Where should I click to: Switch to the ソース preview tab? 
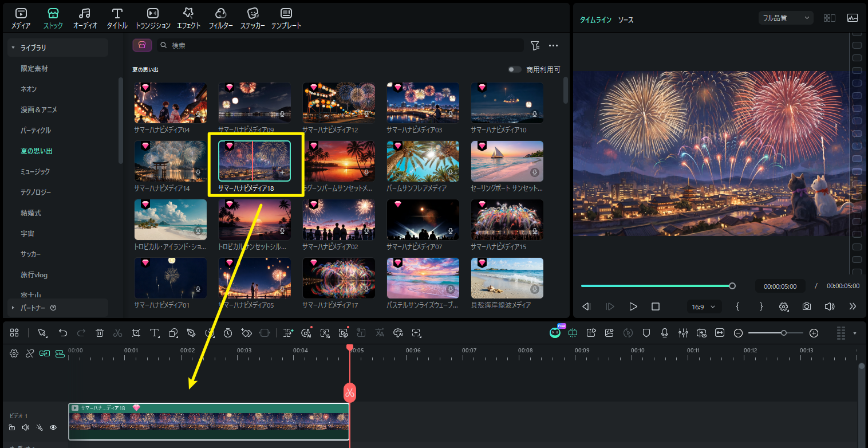(626, 20)
